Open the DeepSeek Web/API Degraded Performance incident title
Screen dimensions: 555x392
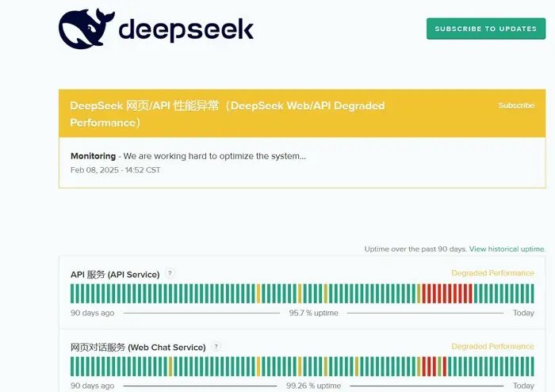pos(228,114)
